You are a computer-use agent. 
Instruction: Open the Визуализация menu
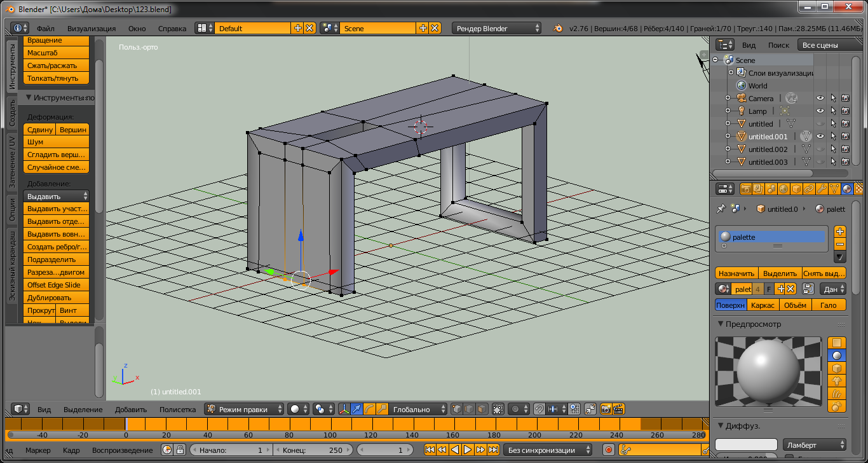[x=92, y=28]
